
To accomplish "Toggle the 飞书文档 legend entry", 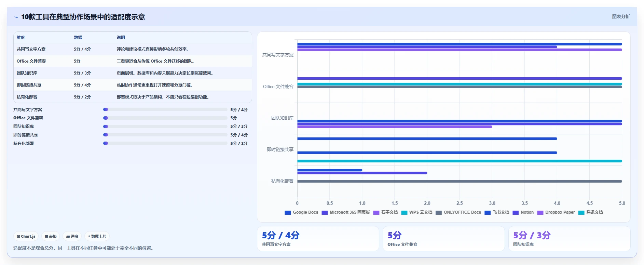I will 497,212.
